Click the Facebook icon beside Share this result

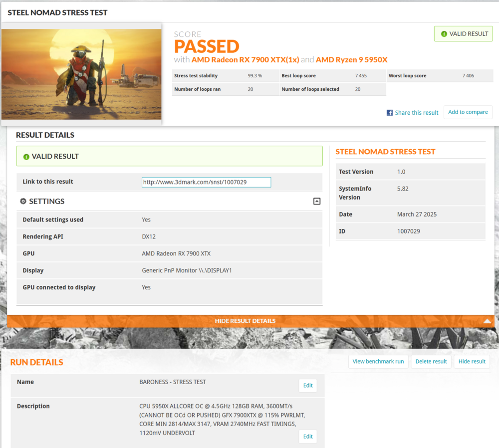[x=390, y=113]
